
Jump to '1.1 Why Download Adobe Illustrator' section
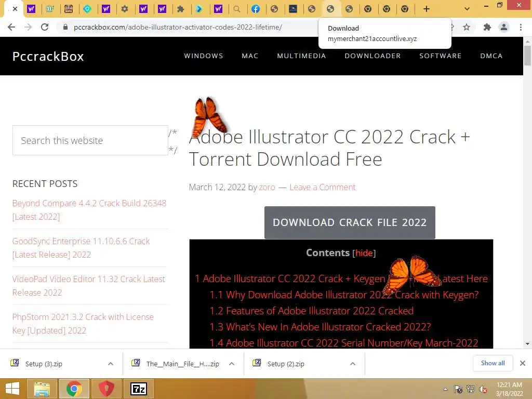[x=344, y=295]
